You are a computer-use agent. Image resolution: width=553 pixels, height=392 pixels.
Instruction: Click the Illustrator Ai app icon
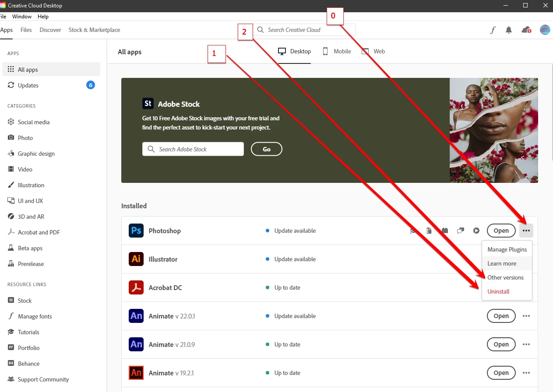(136, 259)
